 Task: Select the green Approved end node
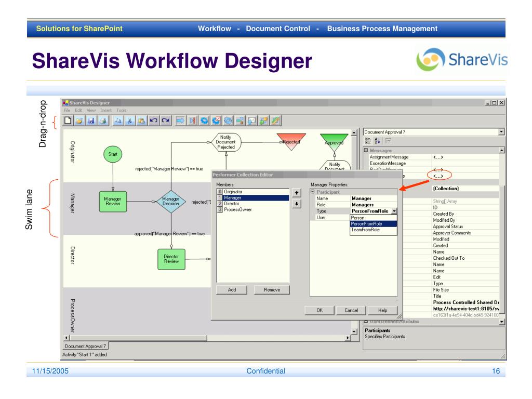click(334, 142)
